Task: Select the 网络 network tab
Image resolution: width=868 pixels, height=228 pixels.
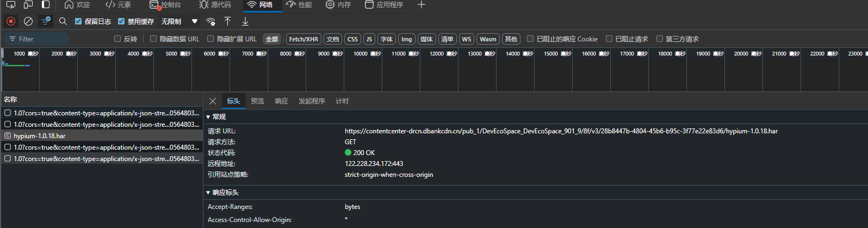Action: click(260, 5)
